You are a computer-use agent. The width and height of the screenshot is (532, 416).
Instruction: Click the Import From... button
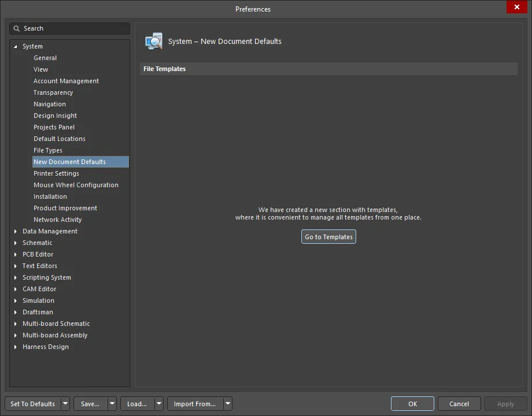click(195, 404)
